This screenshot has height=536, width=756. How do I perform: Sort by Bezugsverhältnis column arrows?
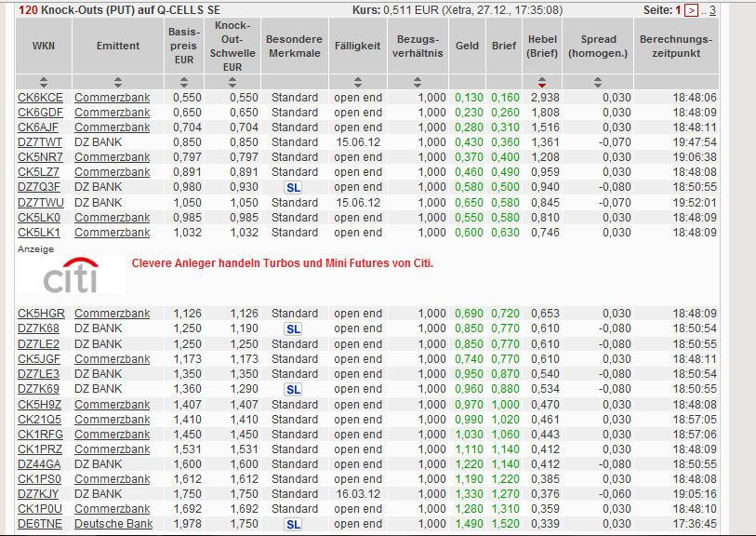(x=418, y=82)
